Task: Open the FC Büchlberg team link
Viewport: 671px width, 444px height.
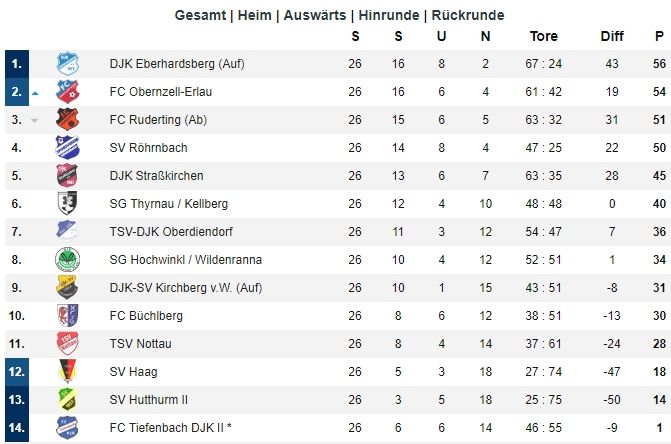Action: (x=146, y=316)
